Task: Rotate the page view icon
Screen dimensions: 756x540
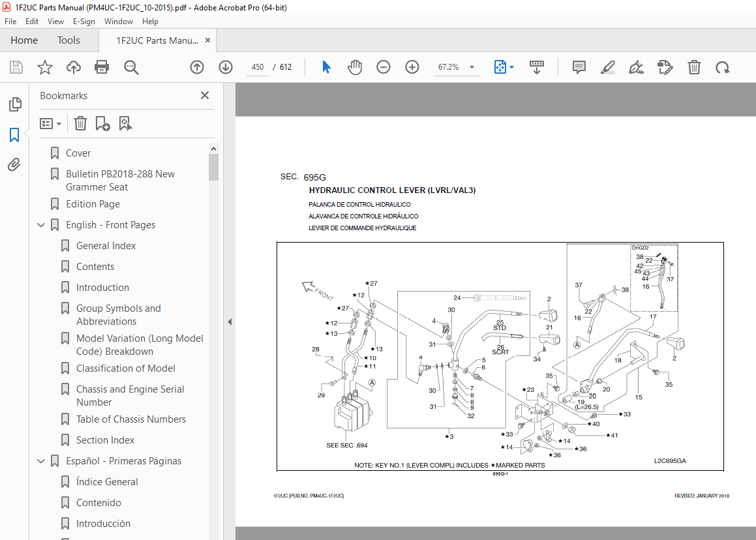Action: click(x=722, y=67)
